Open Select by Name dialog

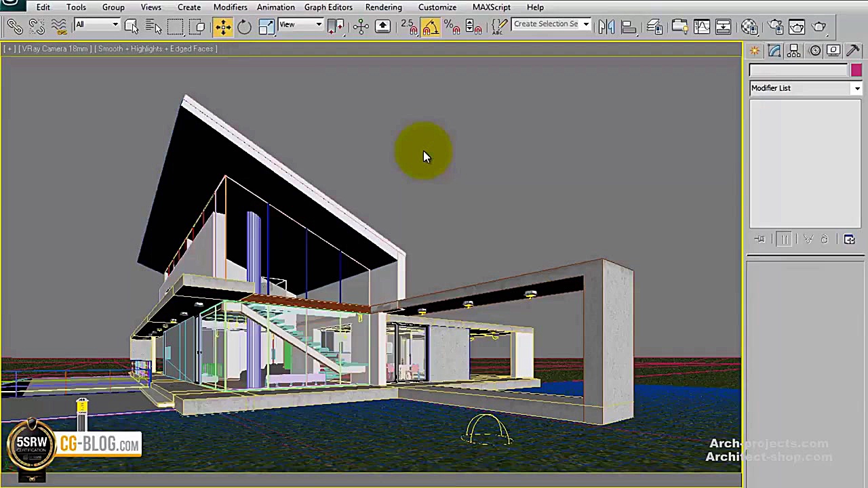point(153,26)
